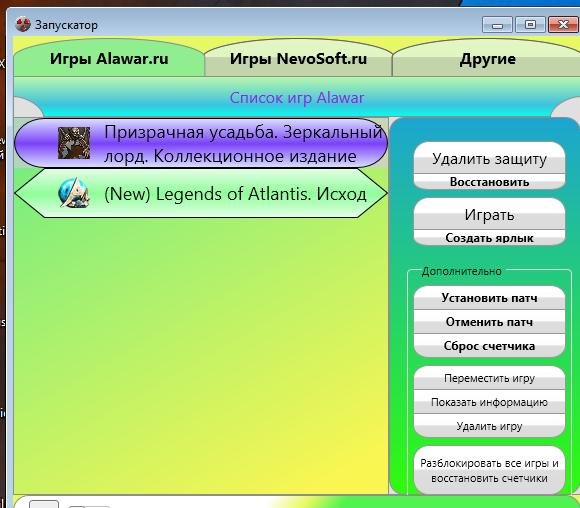Open the Другие tab
The width and height of the screenshot is (580, 508).
click(487, 58)
